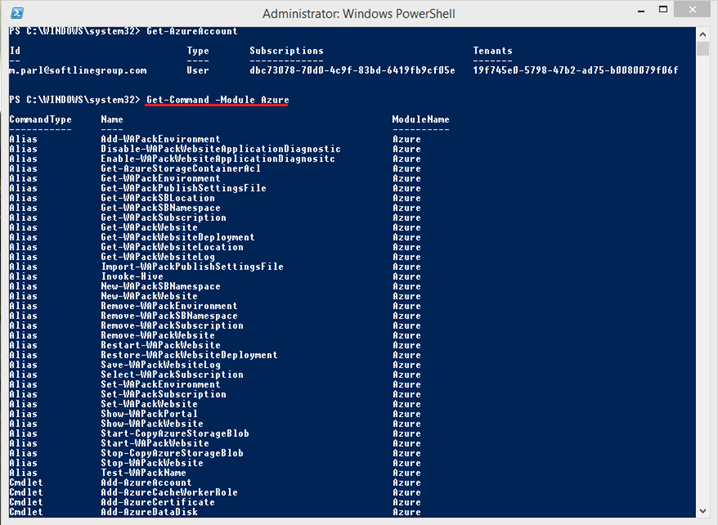Image resolution: width=718 pixels, height=525 pixels.
Task: Click Remove-WAPackSubscription entry
Action: point(172,326)
